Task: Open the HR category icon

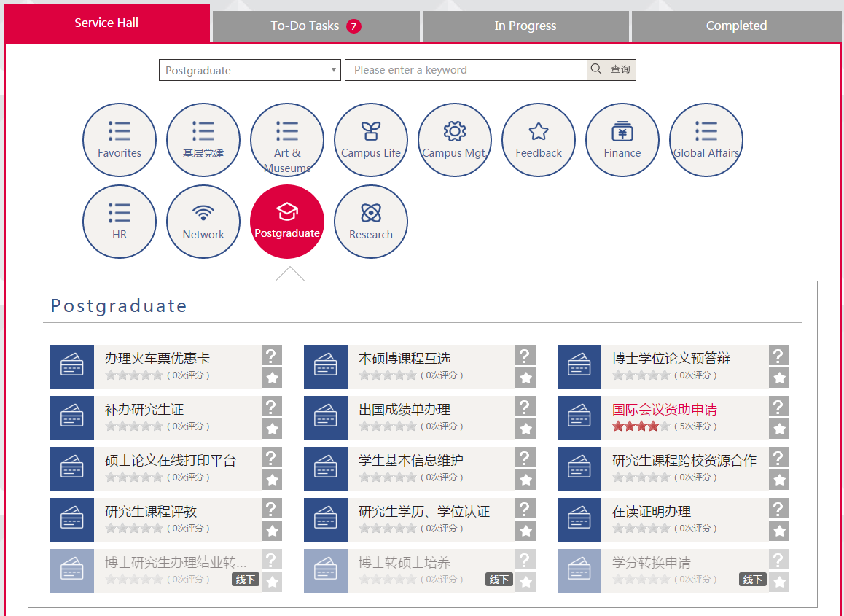Action: click(120, 222)
